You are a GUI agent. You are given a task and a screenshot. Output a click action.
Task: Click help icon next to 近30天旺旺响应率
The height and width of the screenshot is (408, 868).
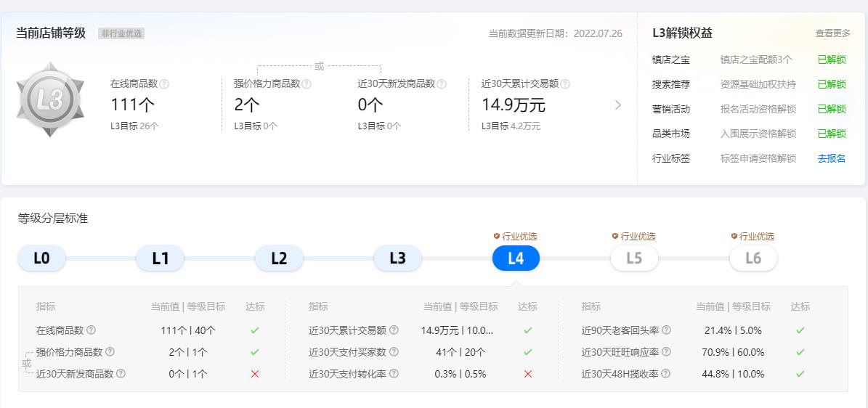[666, 352]
